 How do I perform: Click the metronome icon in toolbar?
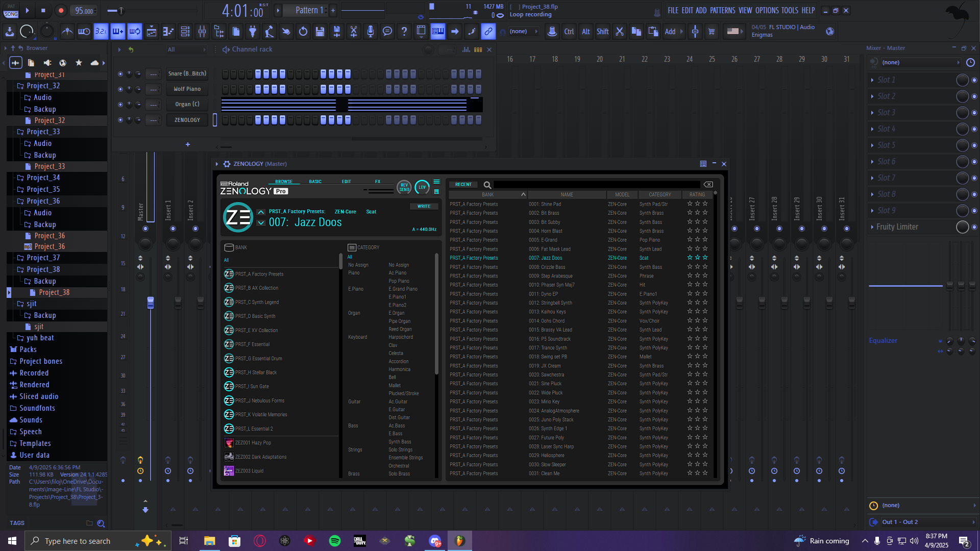[67, 32]
